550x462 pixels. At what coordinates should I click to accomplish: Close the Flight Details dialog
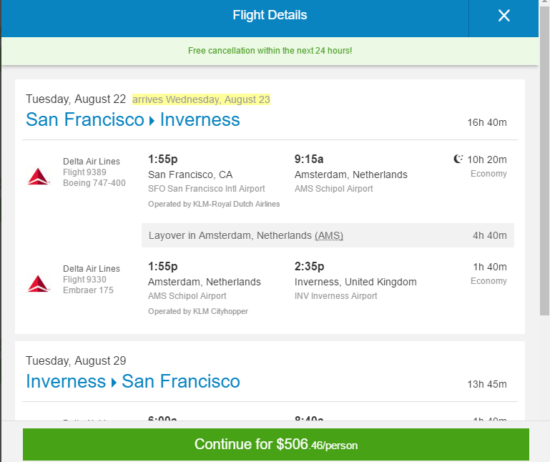(504, 15)
